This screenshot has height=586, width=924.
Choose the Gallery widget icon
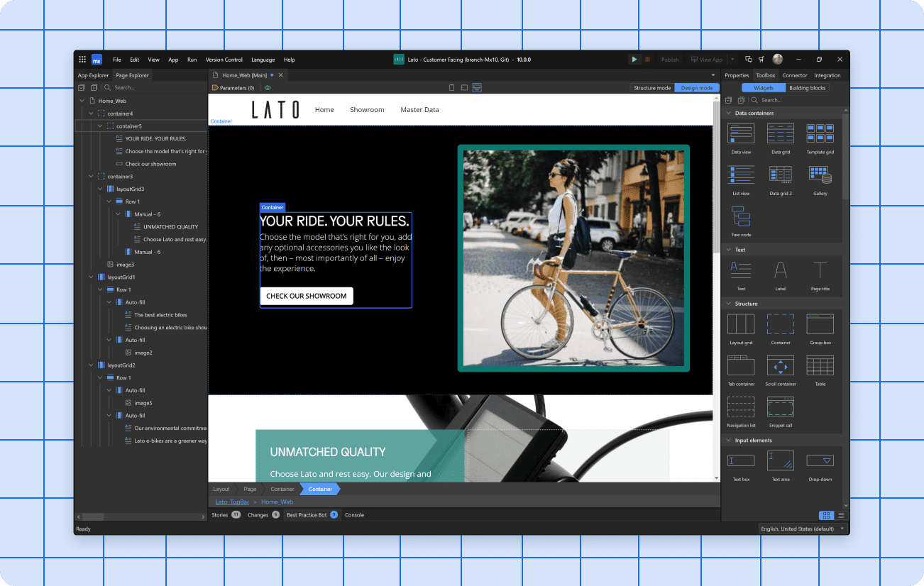pos(820,175)
